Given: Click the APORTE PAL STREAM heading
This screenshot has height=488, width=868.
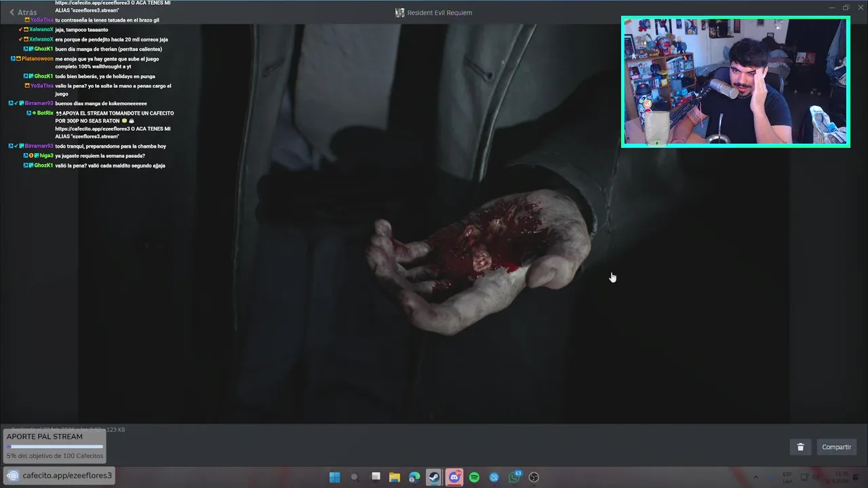Looking at the screenshot, I should click(45, 436).
